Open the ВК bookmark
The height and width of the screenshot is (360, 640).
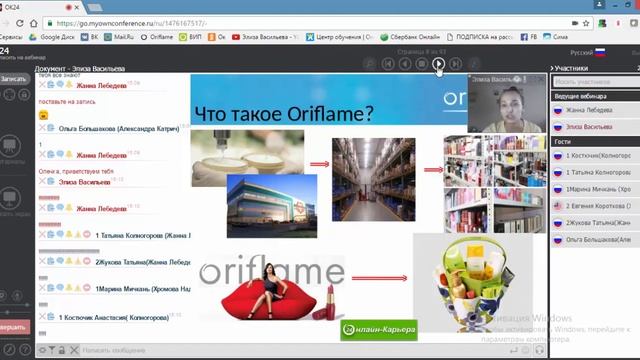tap(90, 37)
